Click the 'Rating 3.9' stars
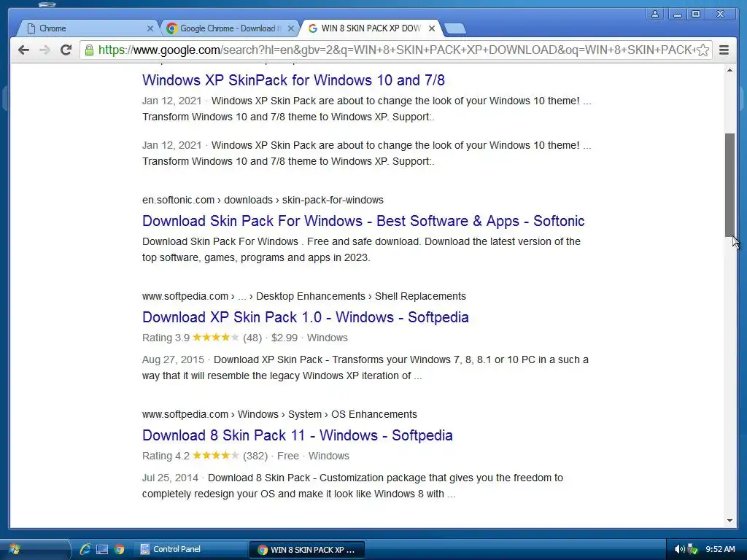The image size is (747, 560). (215, 337)
